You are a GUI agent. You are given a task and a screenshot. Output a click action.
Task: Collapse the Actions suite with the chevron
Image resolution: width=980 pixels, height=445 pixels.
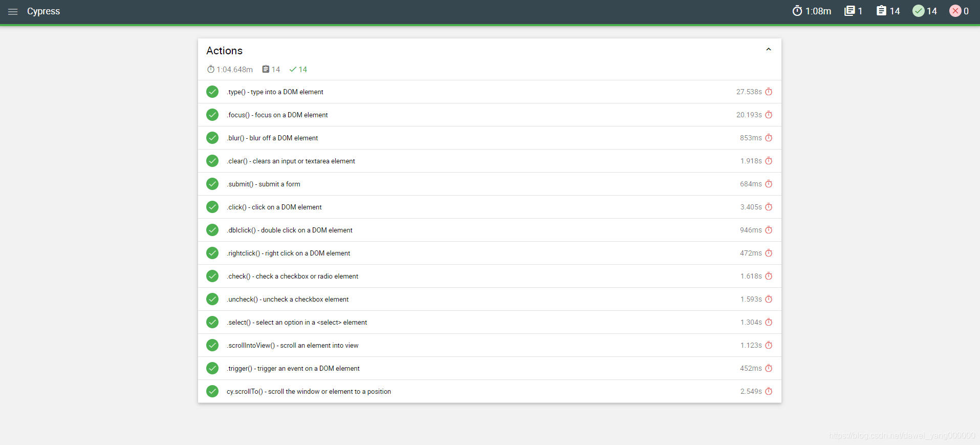coord(768,50)
